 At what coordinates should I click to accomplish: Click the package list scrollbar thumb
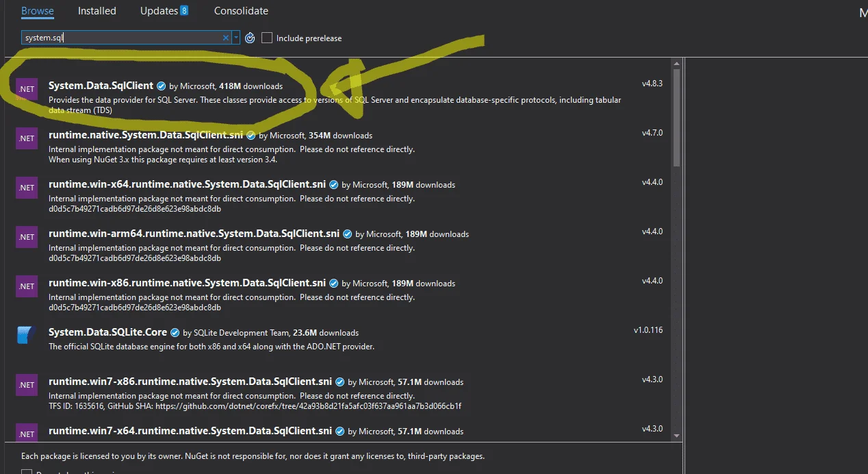click(677, 116)
